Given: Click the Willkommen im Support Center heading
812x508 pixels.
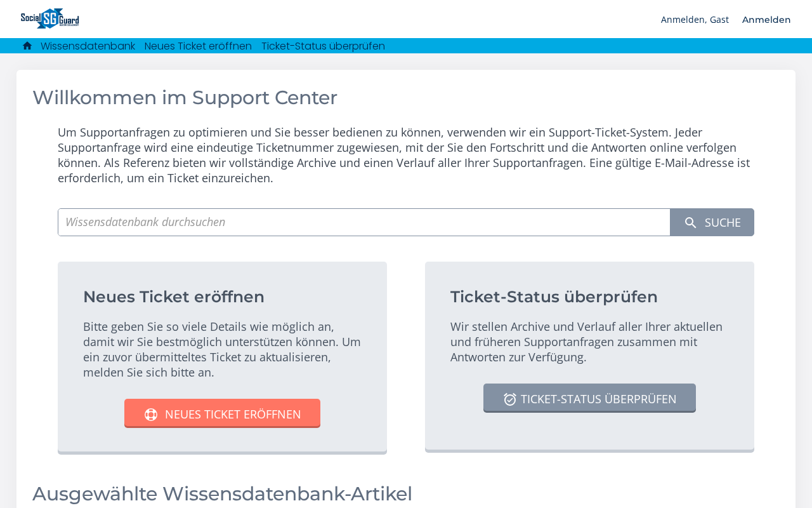Looking at the screenshot, I should click(185, 98).
